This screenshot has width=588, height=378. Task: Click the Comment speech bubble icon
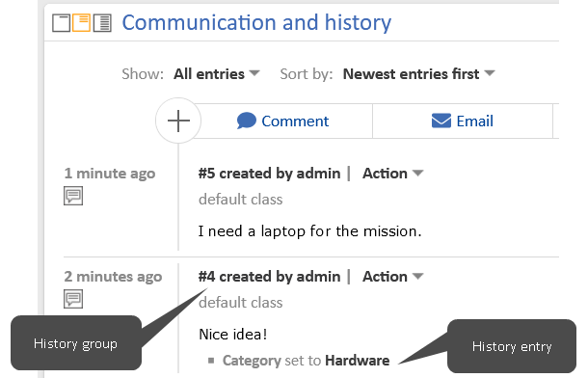[247, 121]
